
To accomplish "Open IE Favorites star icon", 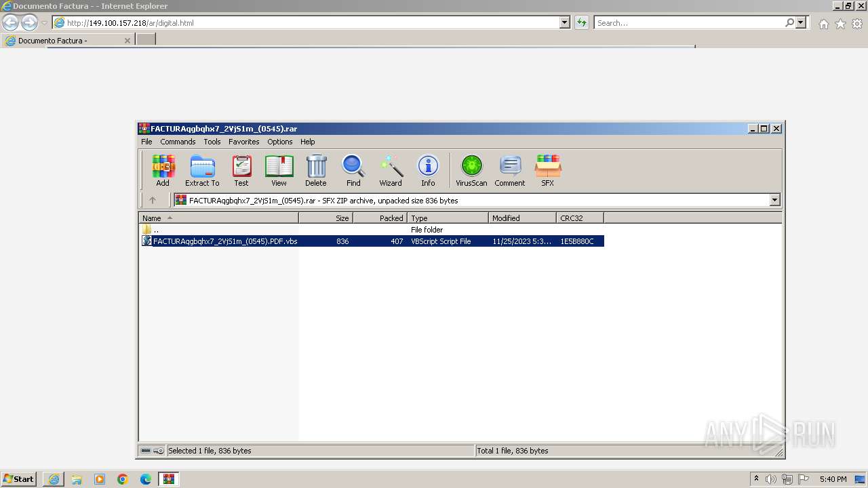I will coord(840,24).
